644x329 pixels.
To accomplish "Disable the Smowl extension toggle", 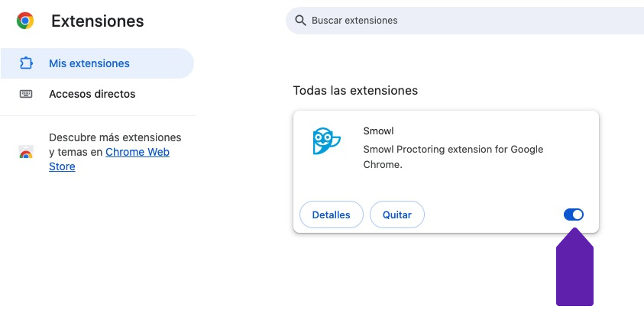I will (x=574, y=214).
